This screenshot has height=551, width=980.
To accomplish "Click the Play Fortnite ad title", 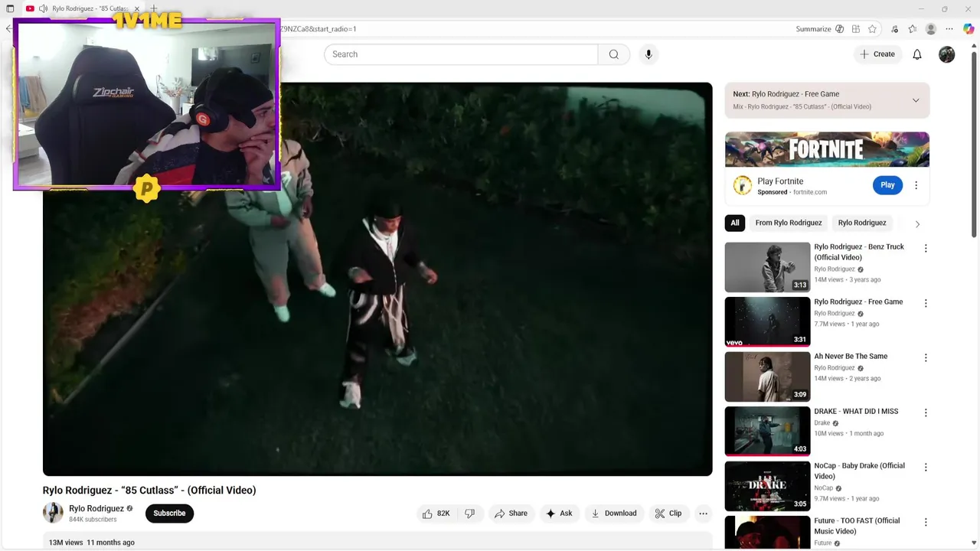I will click(x=780, y=181).
